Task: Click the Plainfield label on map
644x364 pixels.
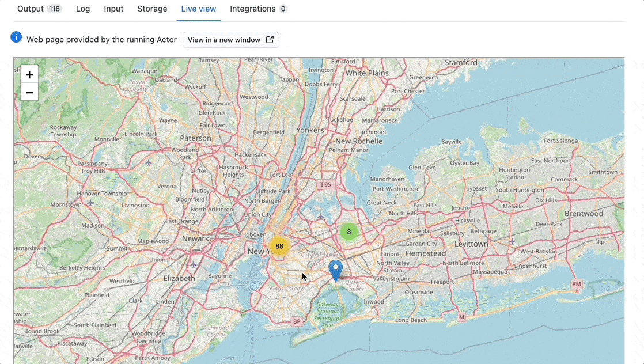Action: [x=97, y=295]
